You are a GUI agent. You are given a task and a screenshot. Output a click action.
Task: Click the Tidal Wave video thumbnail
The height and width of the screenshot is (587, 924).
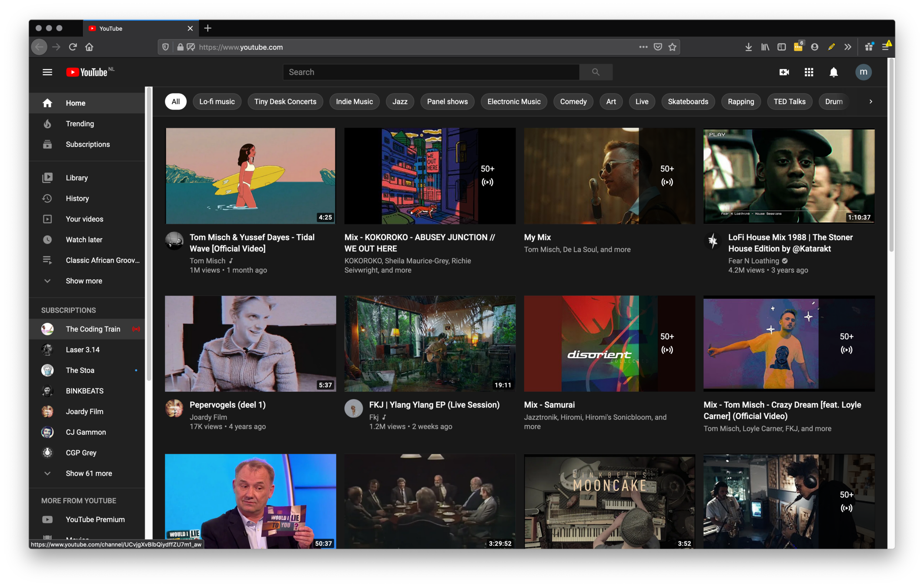[250, 176]
